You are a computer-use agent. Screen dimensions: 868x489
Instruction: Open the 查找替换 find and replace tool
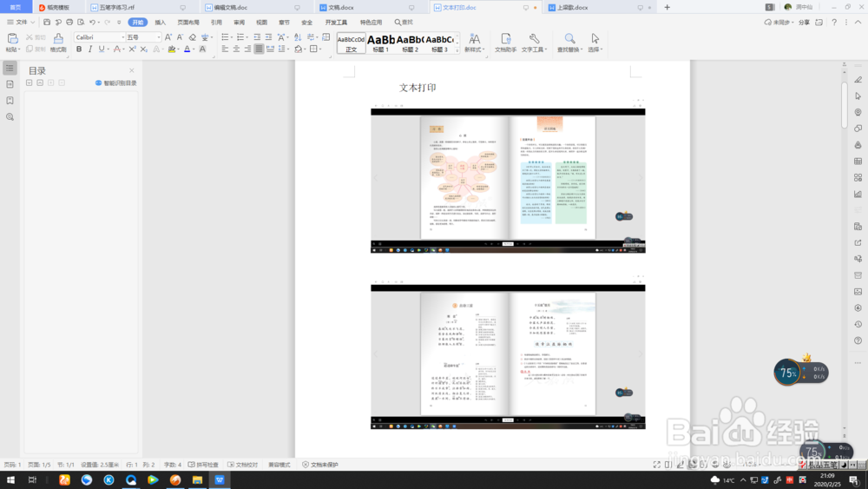coord(569,42)
